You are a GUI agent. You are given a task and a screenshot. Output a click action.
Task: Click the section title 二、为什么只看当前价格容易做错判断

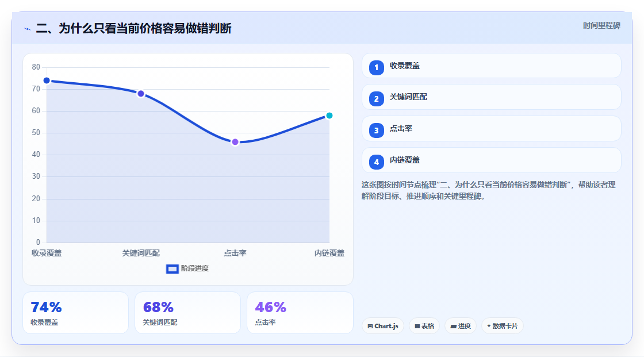(x=133, y=28)
